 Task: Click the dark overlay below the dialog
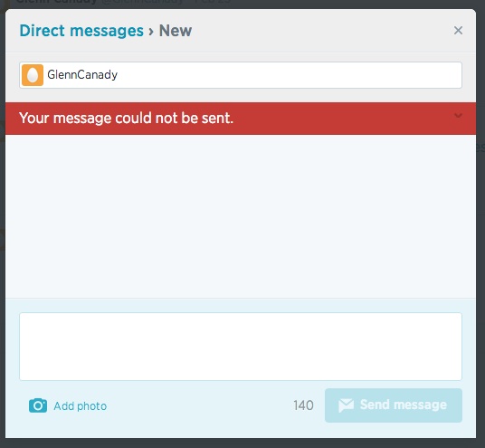click(x=242, y=443)
